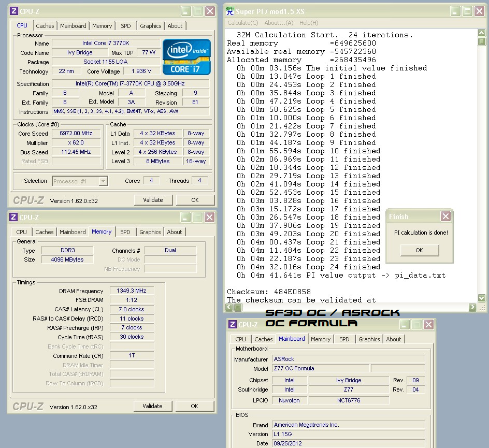
Task: Click the BIOS Version value L1.15G
Action: (348, 434)
